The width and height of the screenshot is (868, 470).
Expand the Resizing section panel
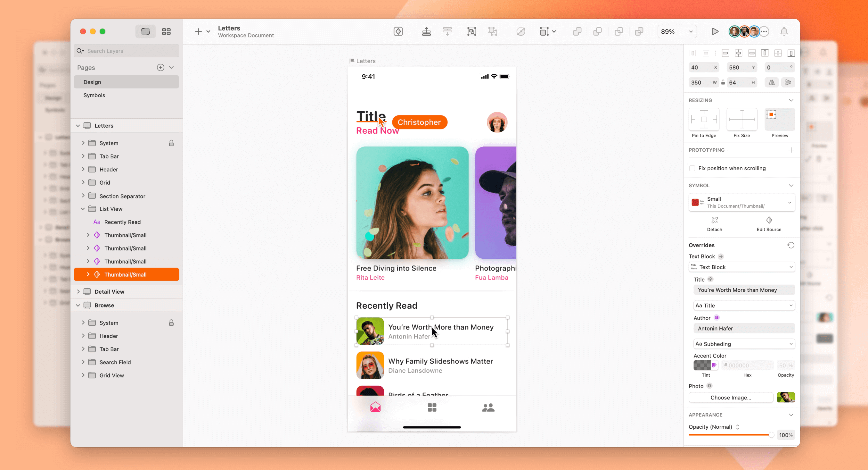(792, 100)
